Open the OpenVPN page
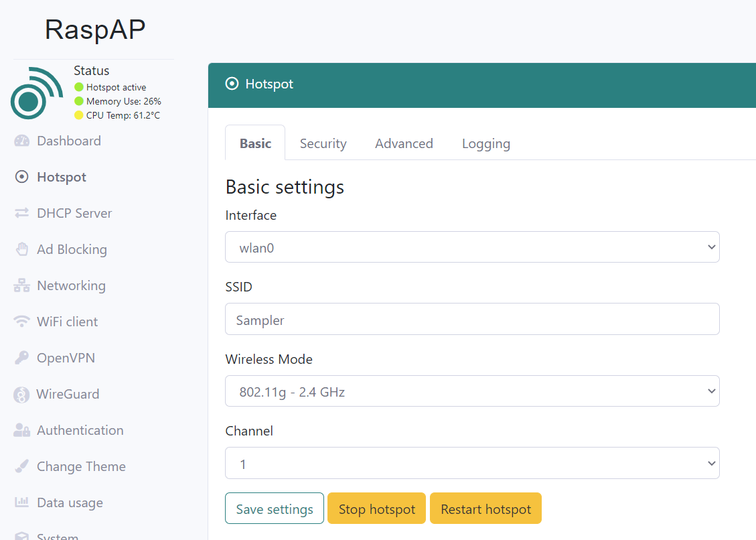Screen dimensions: 756x540 click(x=66, y=358)
